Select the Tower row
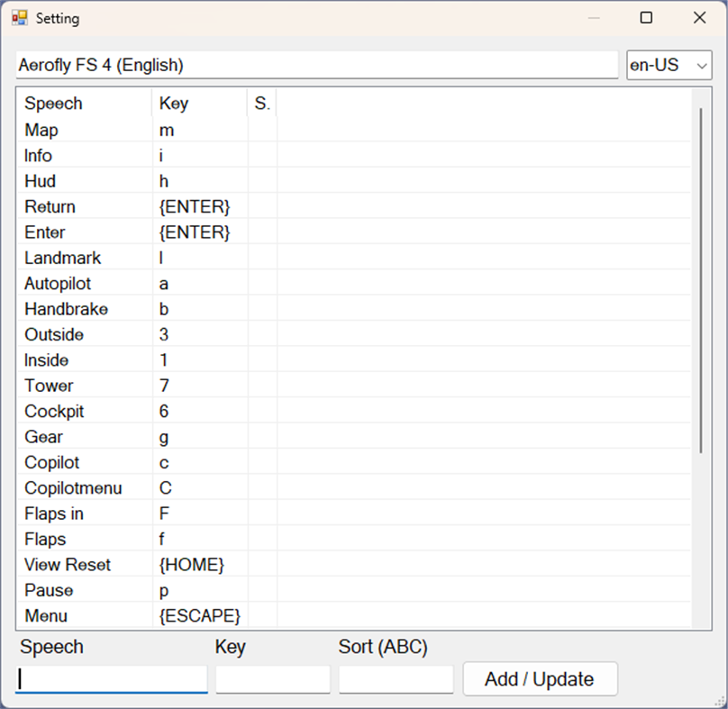This screenshot has width=728, height=709. click(354, 386)
